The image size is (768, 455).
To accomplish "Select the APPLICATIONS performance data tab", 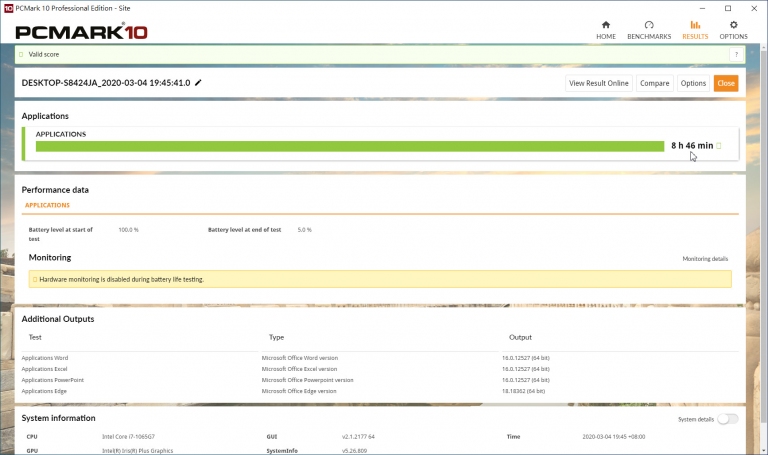I will pos(48,205).
